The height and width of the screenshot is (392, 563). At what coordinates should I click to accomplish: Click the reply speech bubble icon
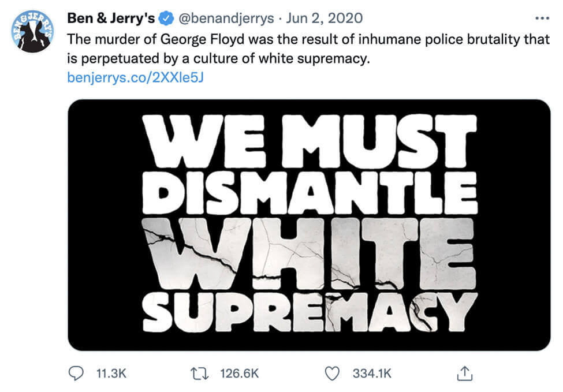(76, 374)
